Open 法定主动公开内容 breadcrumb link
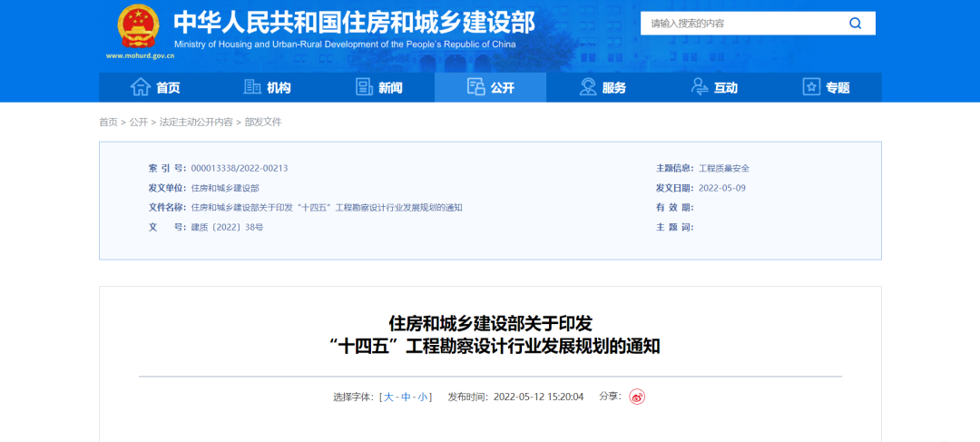Image resolution: width=980 pixels, height=442 pixels. pos(196,123)
